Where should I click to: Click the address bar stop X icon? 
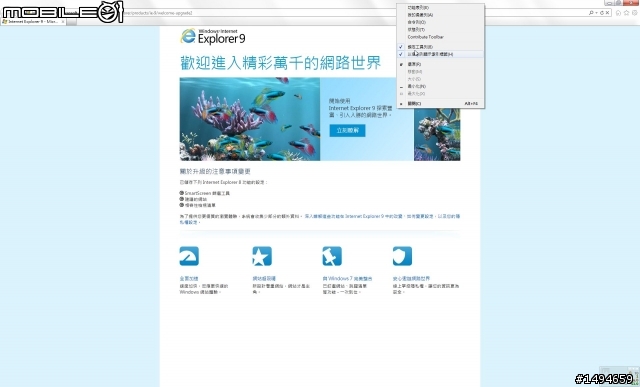pos(607,13)
